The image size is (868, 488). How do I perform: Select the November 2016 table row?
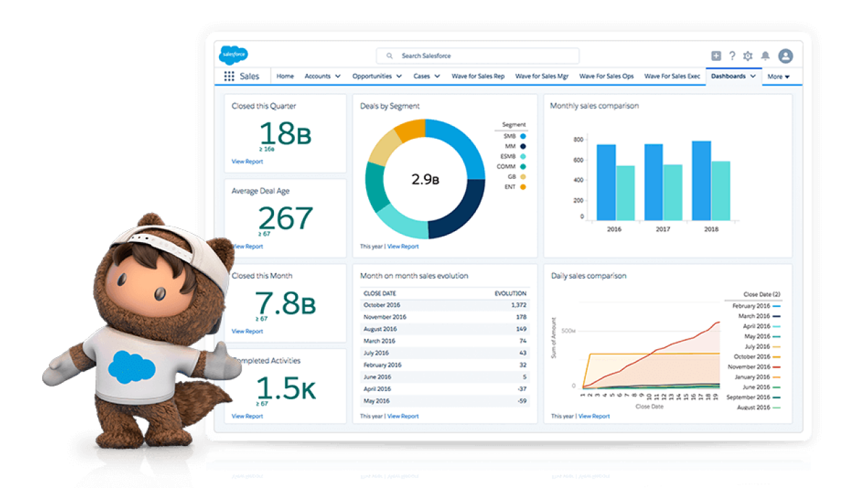[444, 317]
